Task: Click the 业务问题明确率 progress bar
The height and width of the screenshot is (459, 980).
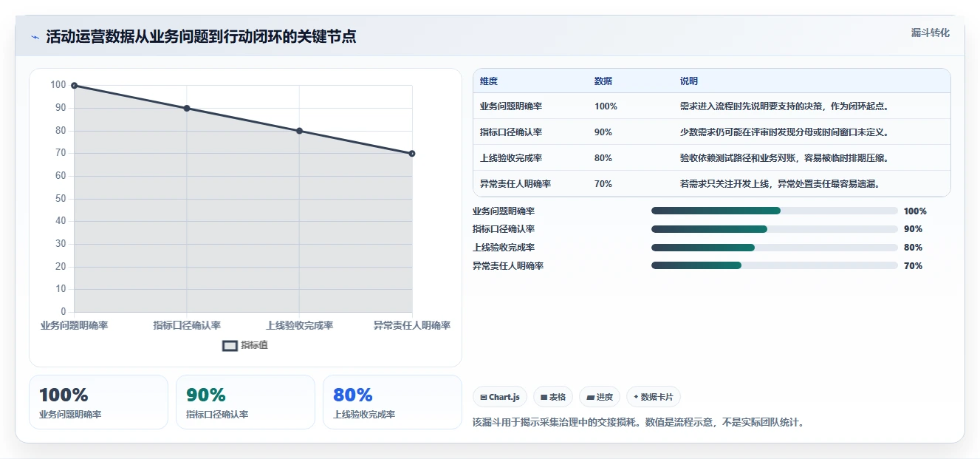Action: coord(774,211)
